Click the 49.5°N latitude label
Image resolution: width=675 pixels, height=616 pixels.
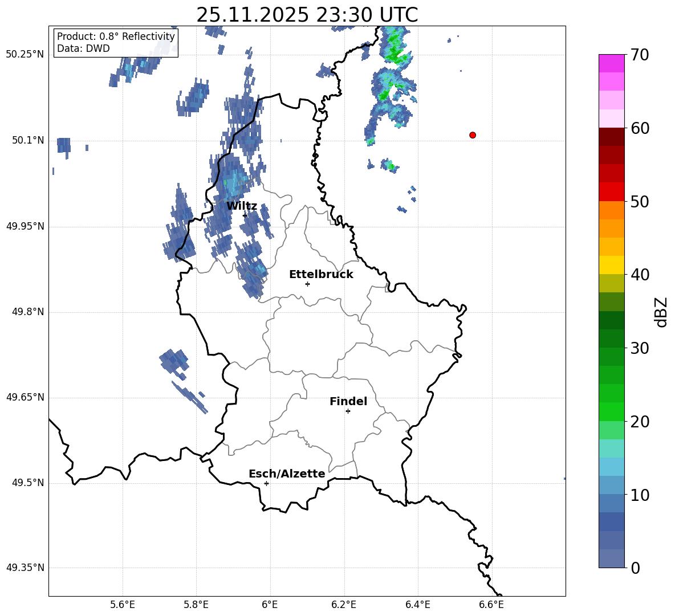pyautogui.click(x=28, y=483)
